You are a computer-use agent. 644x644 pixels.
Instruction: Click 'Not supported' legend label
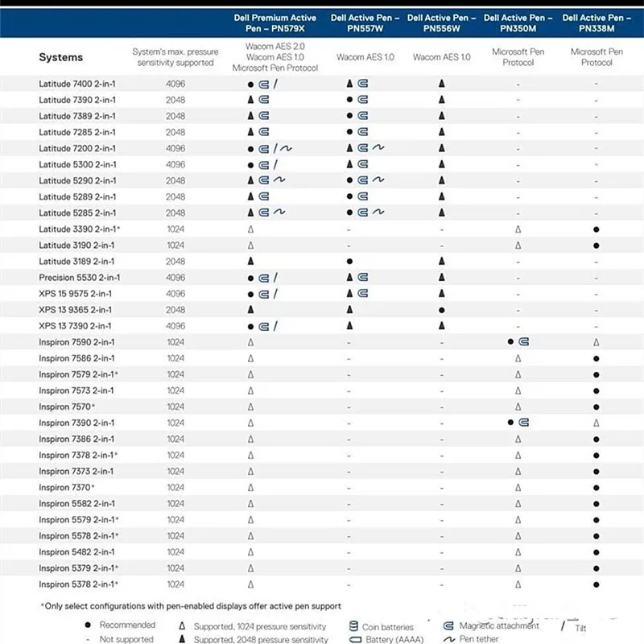coord(126,639)
